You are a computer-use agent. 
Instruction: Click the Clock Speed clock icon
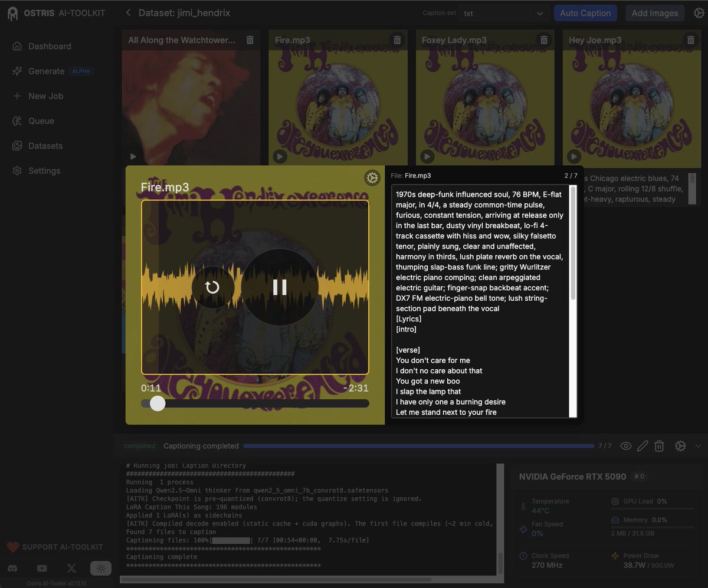coord(523,556)
